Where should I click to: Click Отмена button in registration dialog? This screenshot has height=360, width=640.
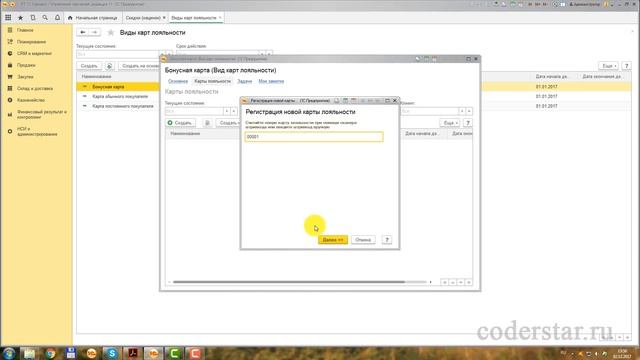pyautogui.click(x=363, y=240)
